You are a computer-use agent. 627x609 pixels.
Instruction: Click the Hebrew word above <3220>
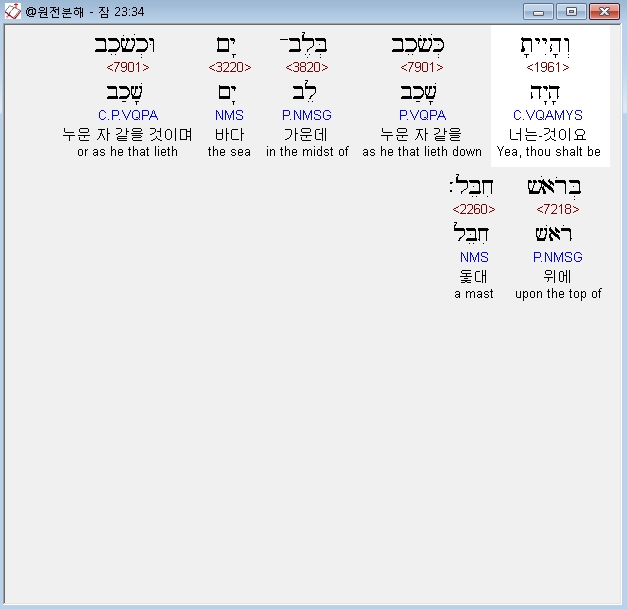pos(226,46)
